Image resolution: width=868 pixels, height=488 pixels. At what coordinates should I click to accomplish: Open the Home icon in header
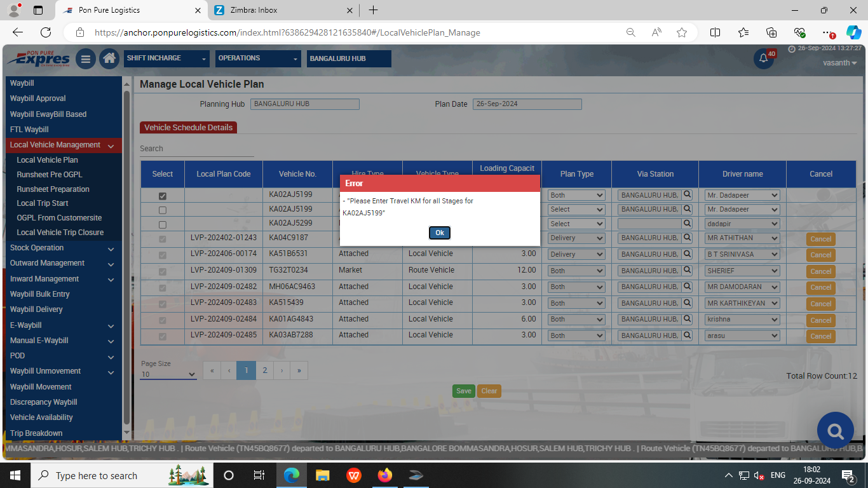(109, 58)
